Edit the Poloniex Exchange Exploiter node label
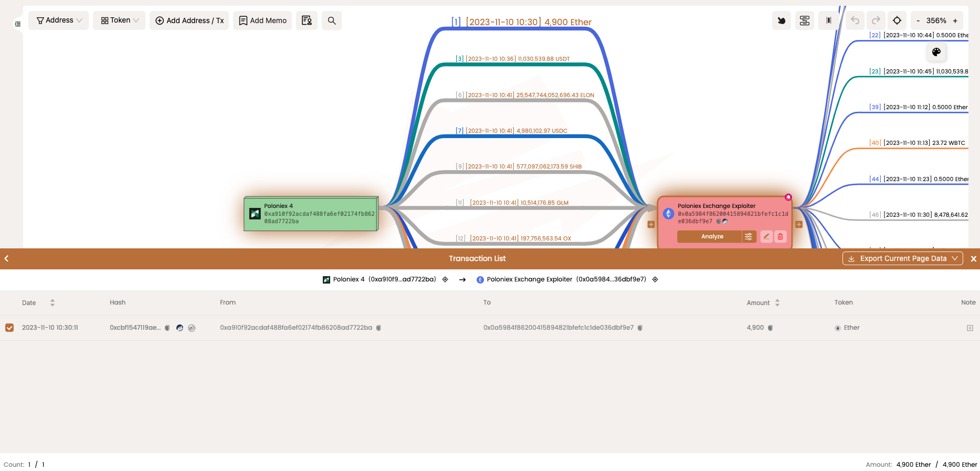The image size is (980, 471). pos(766,237)
